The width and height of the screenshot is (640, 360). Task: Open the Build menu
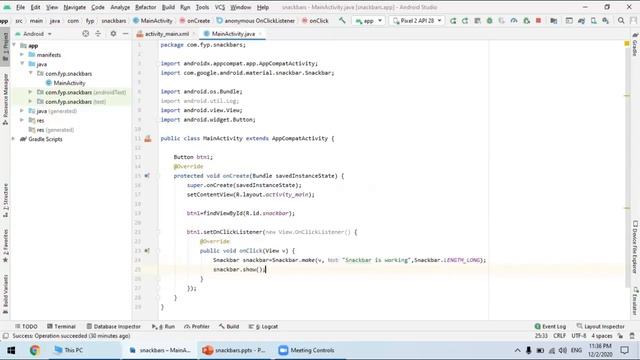(x=168, y=7)
